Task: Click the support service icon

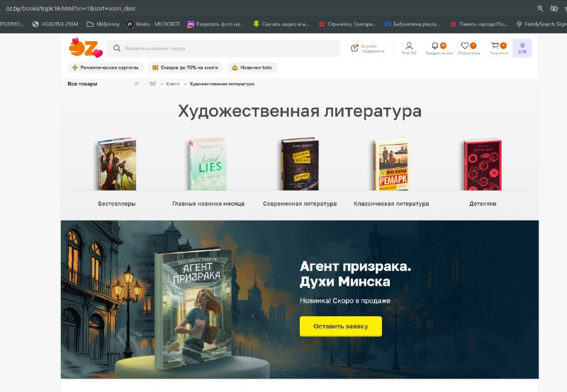Action: click(354, 48)
